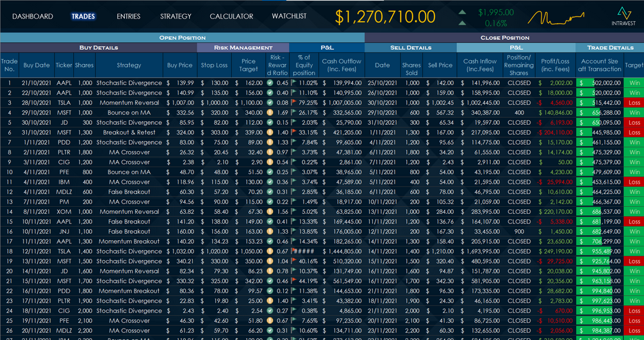644x340 pixels.
Task: Select the Open Position section header
Action: click(183, 38)
